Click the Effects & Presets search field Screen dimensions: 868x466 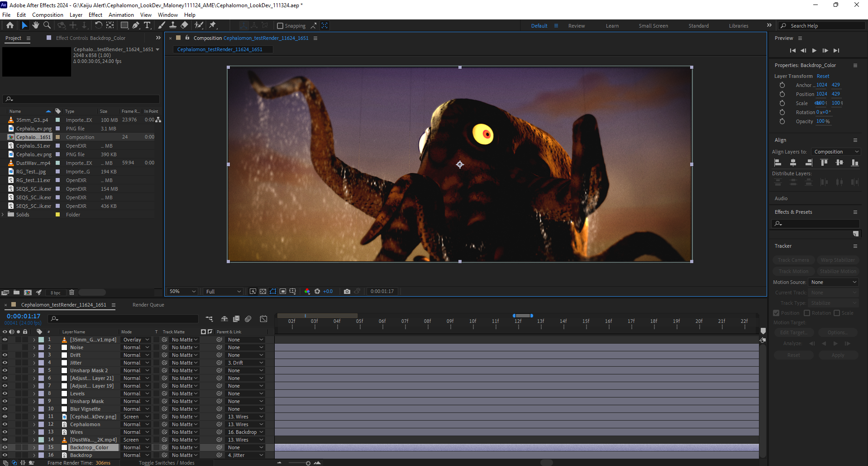coord(818,223)
